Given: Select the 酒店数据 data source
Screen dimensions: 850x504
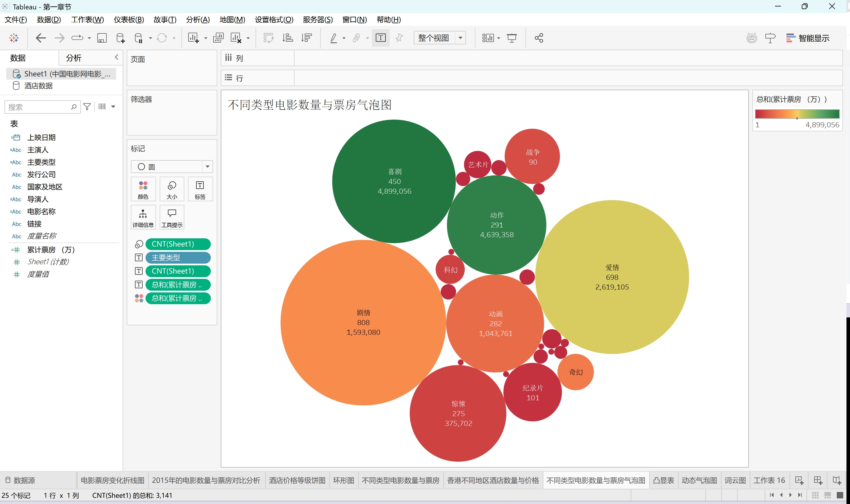Looking at the screenshot, I should click(x=39, y=86).
